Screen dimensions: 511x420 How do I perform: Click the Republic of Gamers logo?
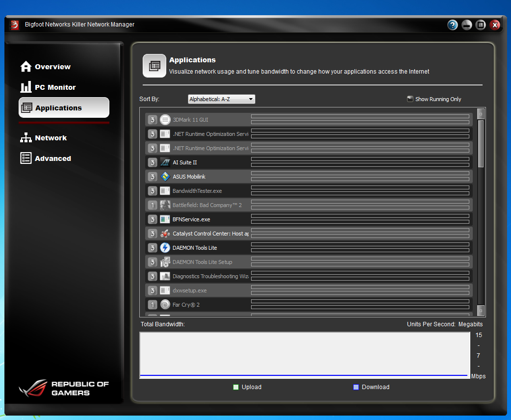(64, 388)
